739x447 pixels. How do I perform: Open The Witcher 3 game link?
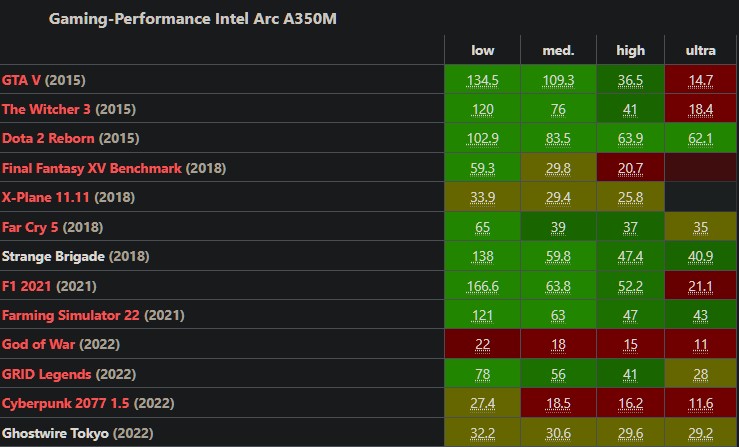(x=46, y=109)
